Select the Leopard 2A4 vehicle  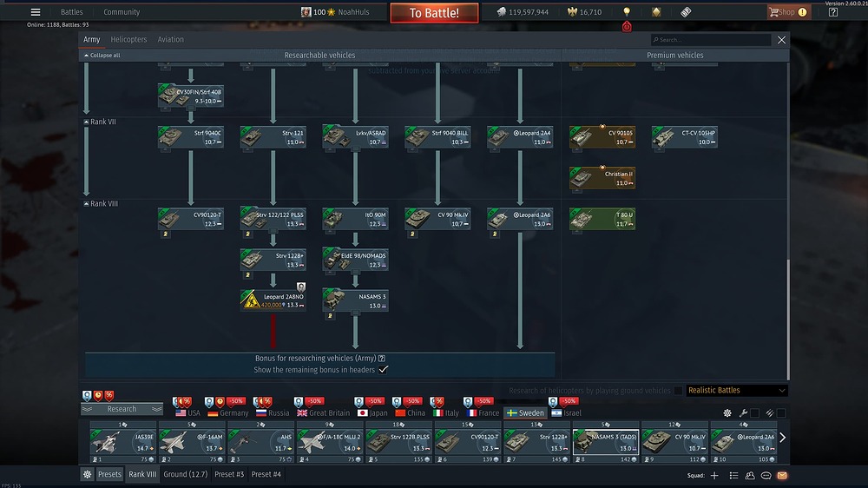pos(520,137)
